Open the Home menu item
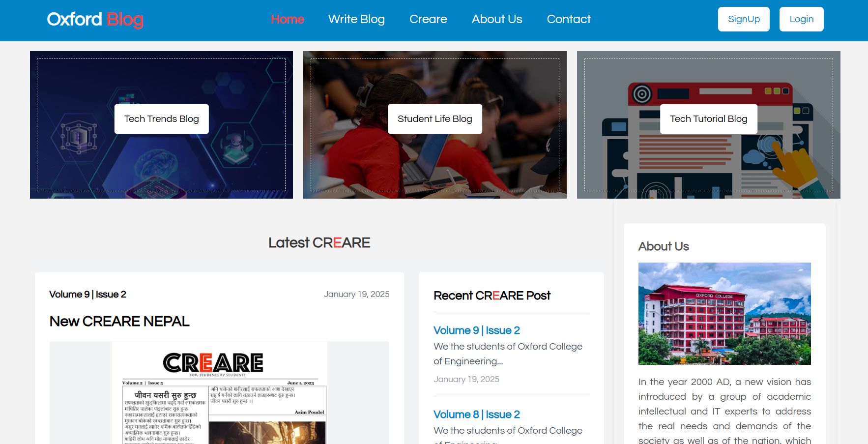This screenshot has width=868, height=444. click(x=288, y=19)
